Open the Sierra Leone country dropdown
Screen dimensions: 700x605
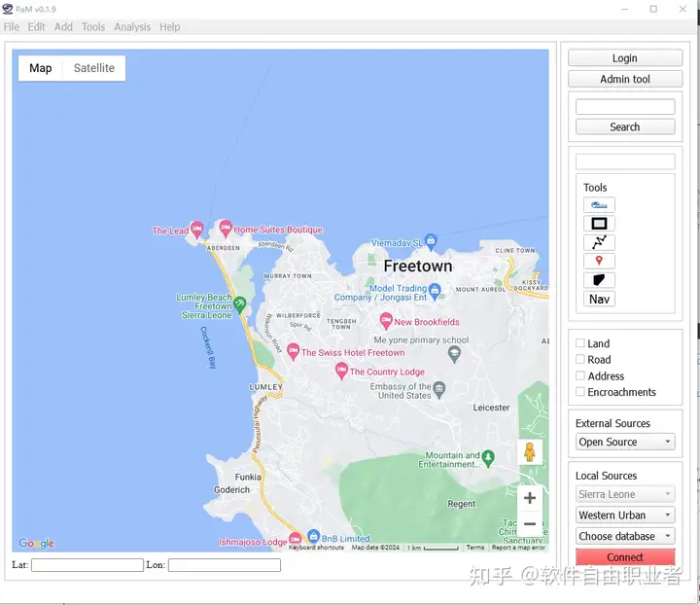point(625,494)
